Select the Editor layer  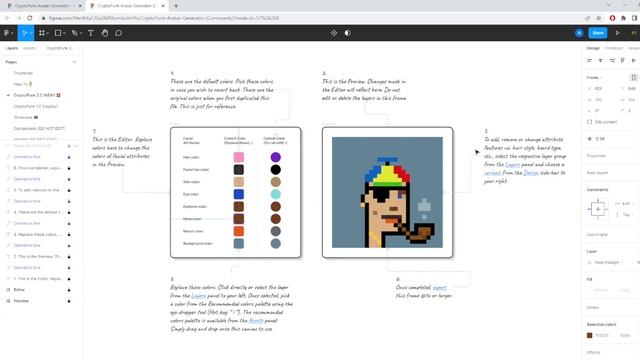click(x=19, y=290)
